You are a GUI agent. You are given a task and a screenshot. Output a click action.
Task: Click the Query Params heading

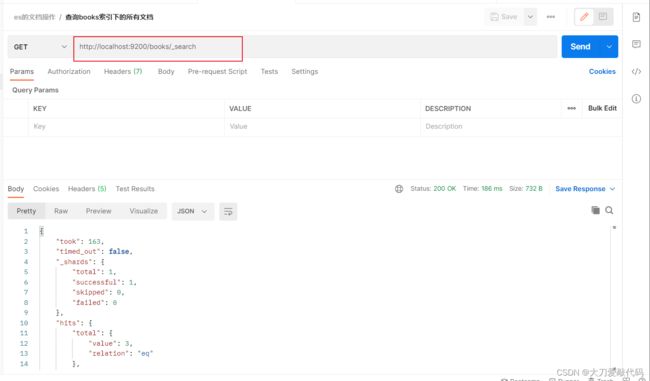tap(35, 90)
